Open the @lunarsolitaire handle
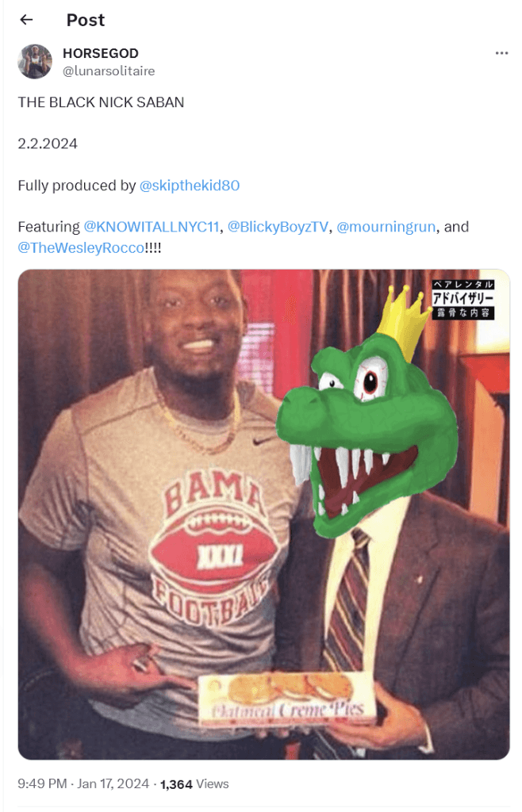This screenshot has width=522, height=812. (109, 71)
